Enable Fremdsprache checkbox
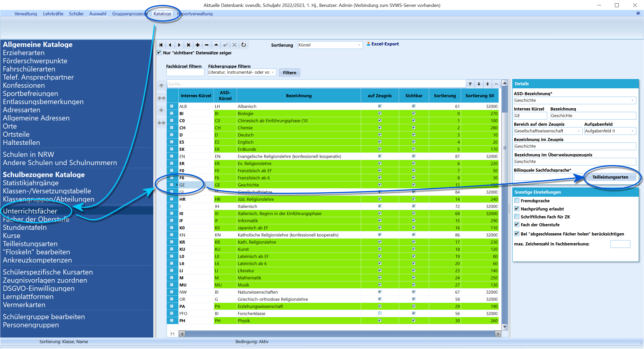Image resolution: width=644 pixels, height=349 pixels. (517, 201)
